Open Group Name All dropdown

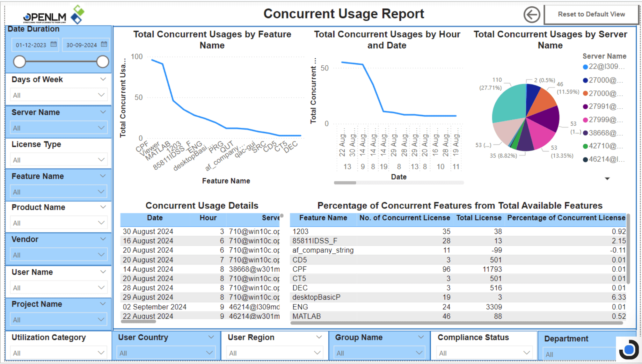tap(379, 353)
